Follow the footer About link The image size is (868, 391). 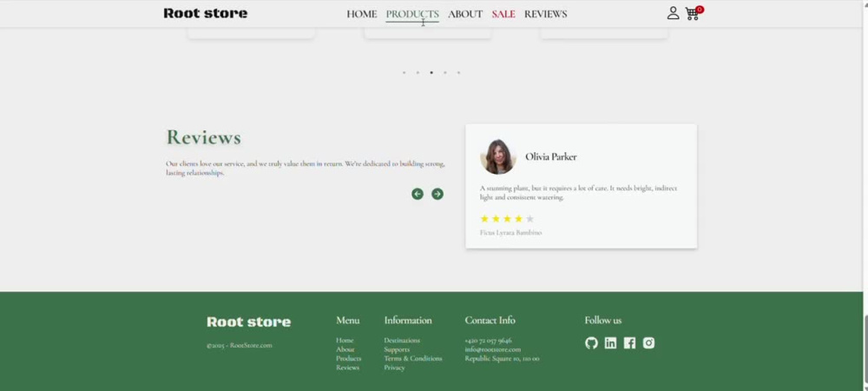345,349
